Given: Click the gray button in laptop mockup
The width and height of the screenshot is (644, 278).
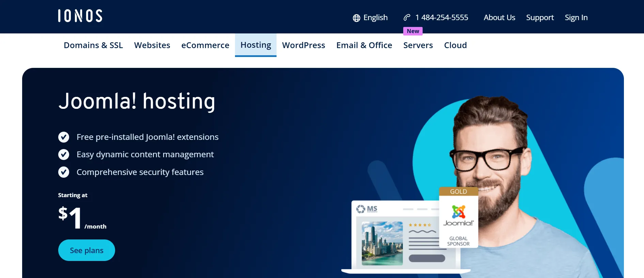Looking at the screenshot, I should point(427,258).
